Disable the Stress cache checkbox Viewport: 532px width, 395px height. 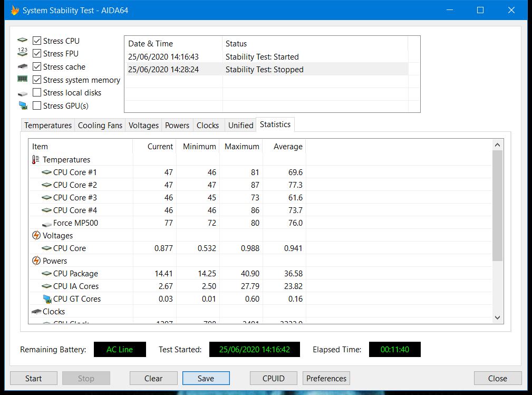pyautogui.click(x=37, y=66)
